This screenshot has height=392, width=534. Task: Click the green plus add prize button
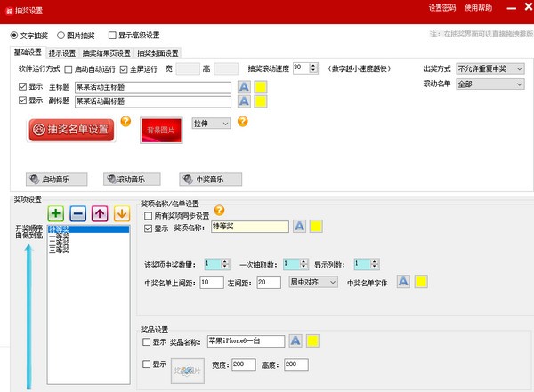coord(56,213)
